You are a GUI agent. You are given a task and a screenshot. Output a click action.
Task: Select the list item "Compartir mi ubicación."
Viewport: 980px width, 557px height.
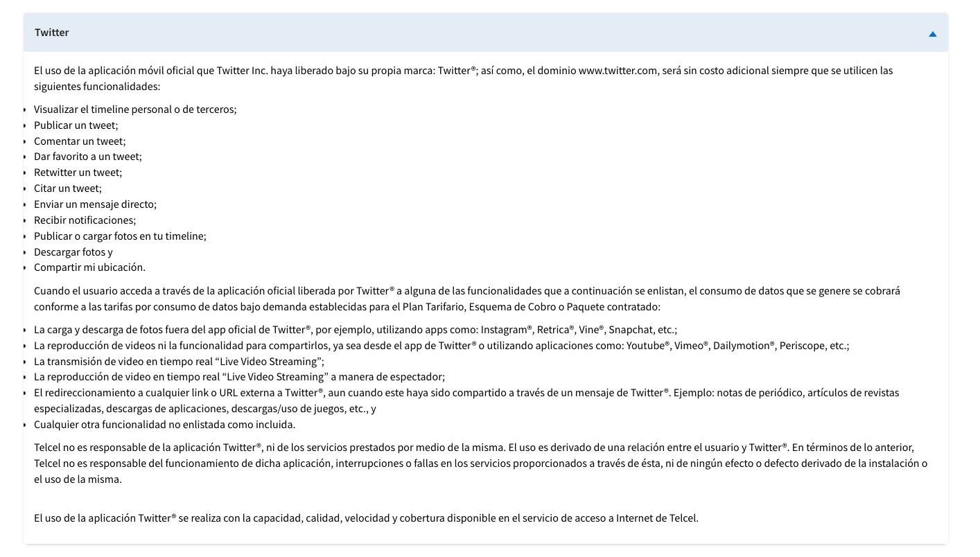tap(90, 267)
